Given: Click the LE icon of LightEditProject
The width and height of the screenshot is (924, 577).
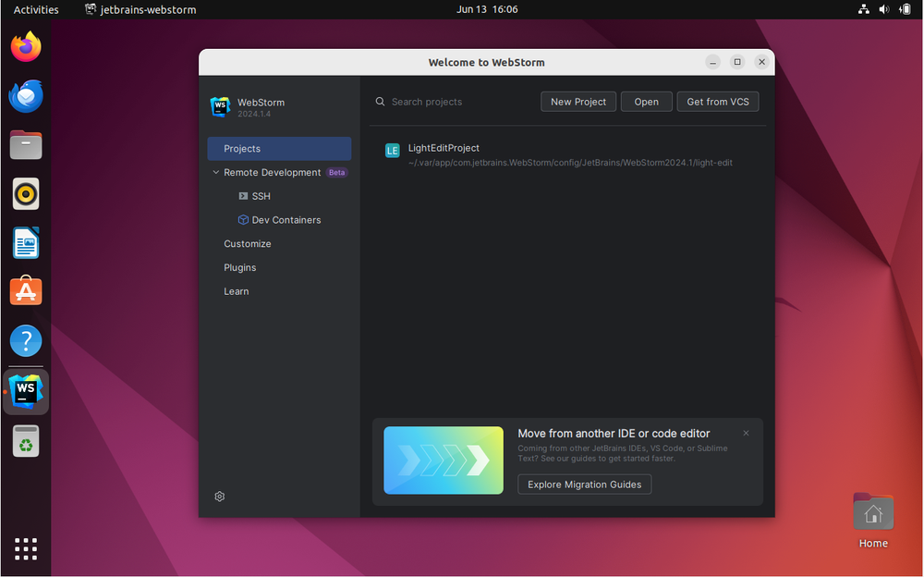Looking at the screenshot, I should 393,151.
